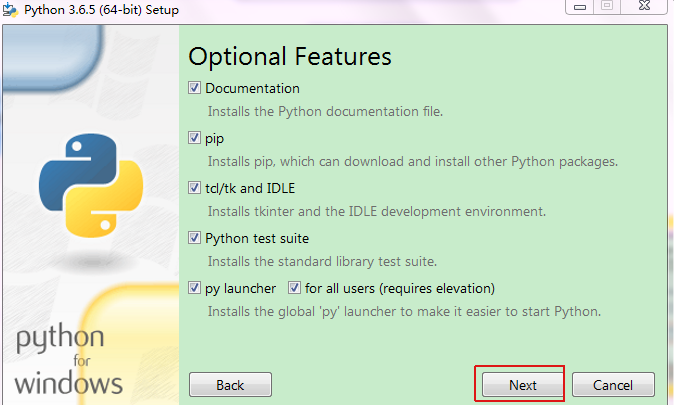Screen dimensions: 674x405
Task: Click the Next button
Action: tap(523, 385)
